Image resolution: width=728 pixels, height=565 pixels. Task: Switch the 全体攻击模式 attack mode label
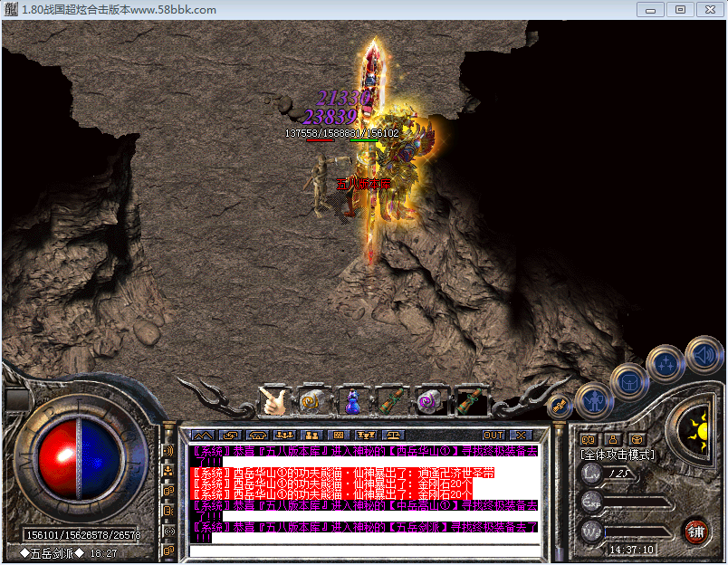(618, 455)
